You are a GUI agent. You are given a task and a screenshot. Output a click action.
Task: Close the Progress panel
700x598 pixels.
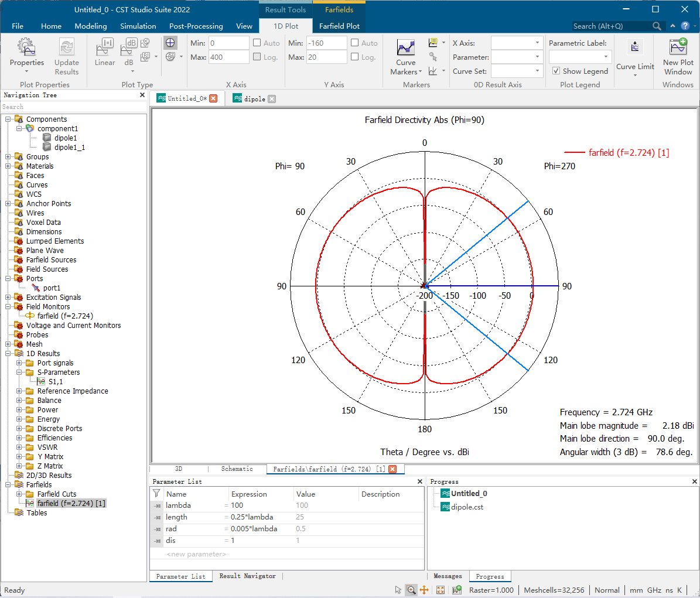[694, 481]
